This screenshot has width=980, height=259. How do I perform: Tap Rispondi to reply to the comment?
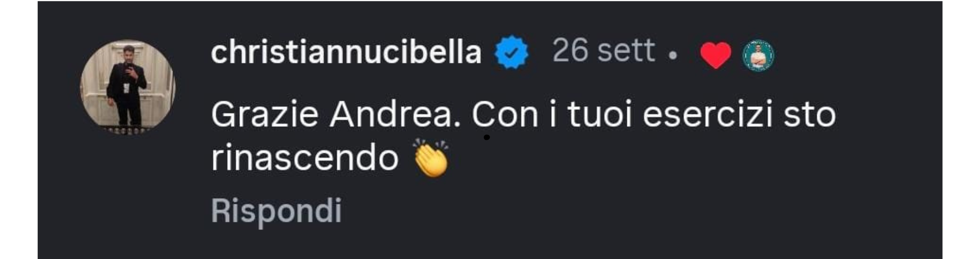(x=276, y=210)
